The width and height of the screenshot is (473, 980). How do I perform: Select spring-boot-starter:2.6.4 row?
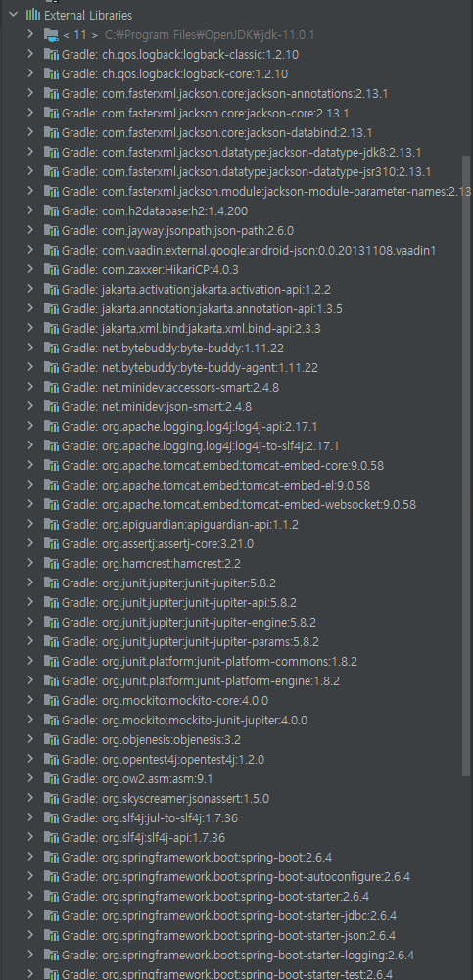(x=231, y=896)
